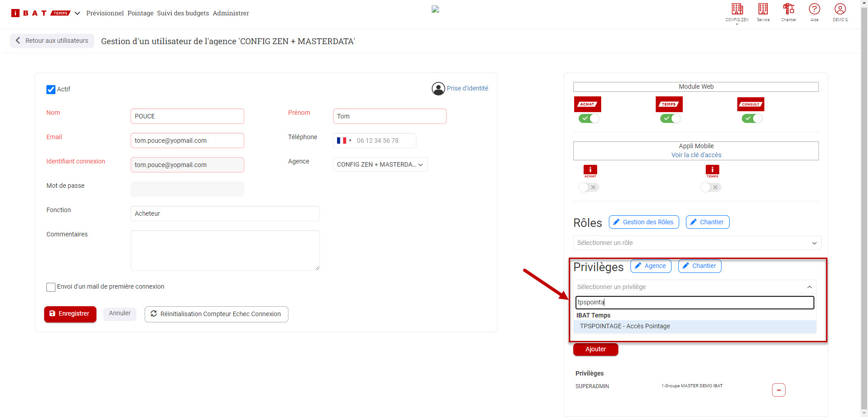Open the DEMO G user profile icon

coord(840,9)
